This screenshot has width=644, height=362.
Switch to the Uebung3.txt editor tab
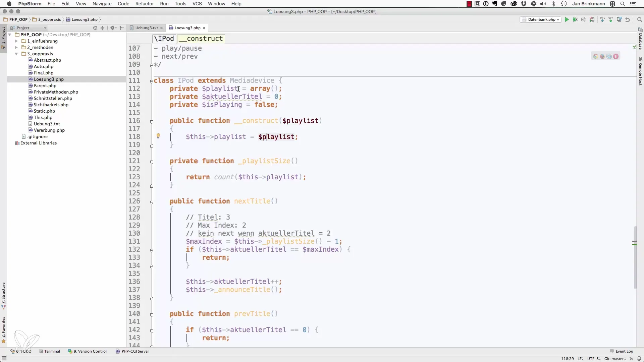coord(147,28)
